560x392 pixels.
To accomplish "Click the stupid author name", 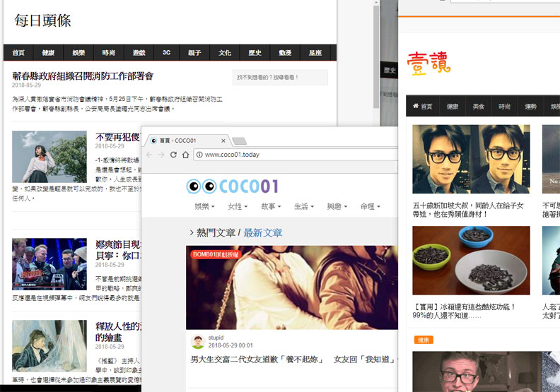I will 216,338.
